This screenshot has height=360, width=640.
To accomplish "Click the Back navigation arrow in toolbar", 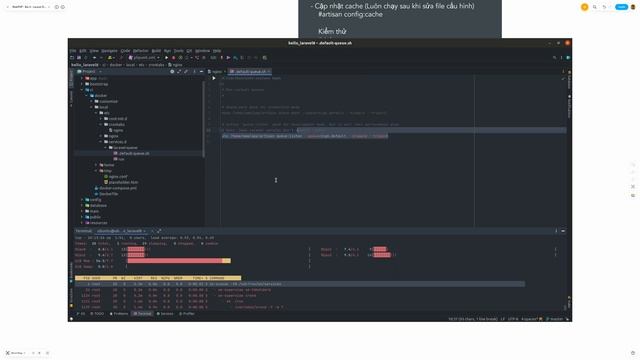I will click(x=94, y=58).
